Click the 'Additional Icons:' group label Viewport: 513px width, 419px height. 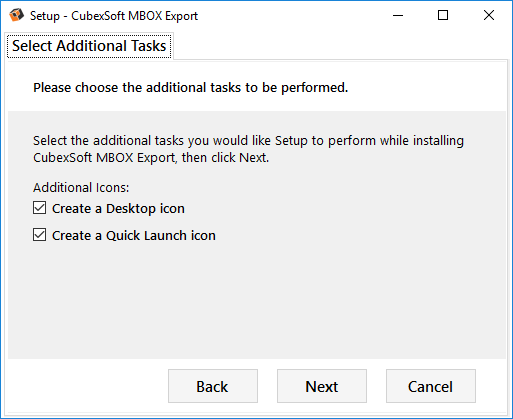click(81, 187)
